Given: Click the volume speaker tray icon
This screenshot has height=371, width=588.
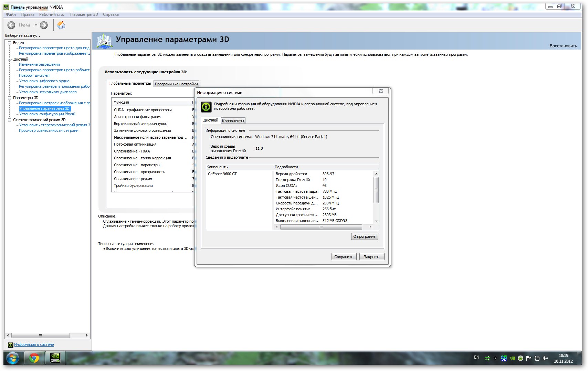Looking at the screenshot, I should [545, 358].
